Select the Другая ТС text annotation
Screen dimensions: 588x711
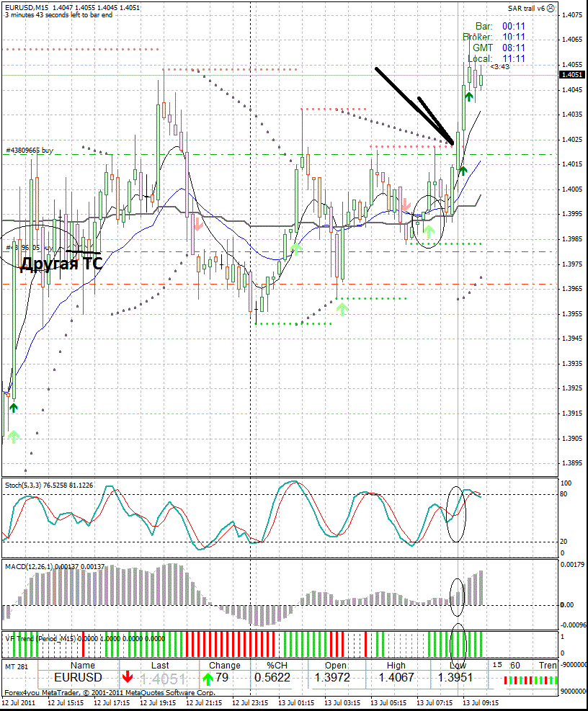[x=61, y=264]
